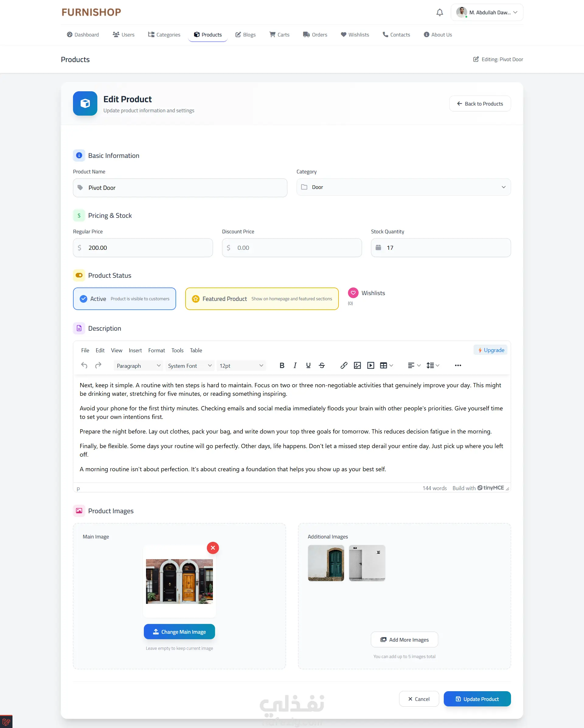The width and height of the screenshot is (584, 728).
Task: Expand the Paragraph format dropdown
Action: tap(138, 366)
